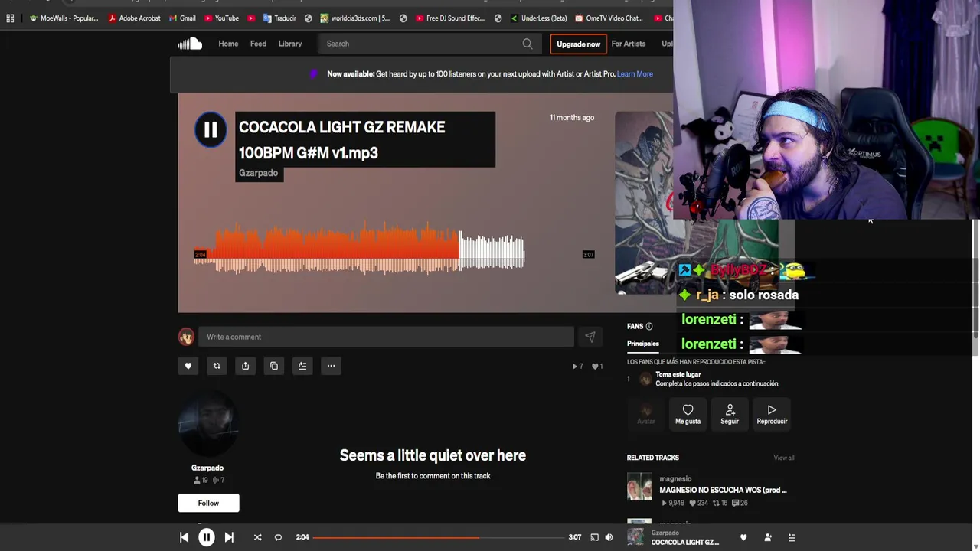Click View all for related tracks
Viewport: 980px width, 551px height.
(x=784, y=458)
